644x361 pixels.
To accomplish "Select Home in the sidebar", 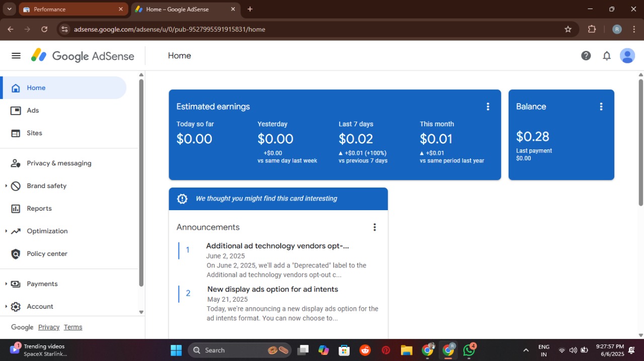I will [63, 88].
